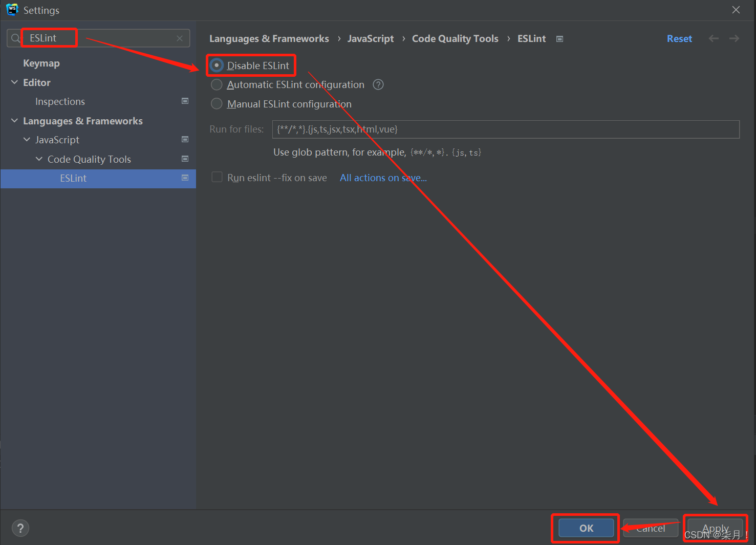756x545 pixels.
Task: Open Code Quality Tools page
Action: point(89,159)
